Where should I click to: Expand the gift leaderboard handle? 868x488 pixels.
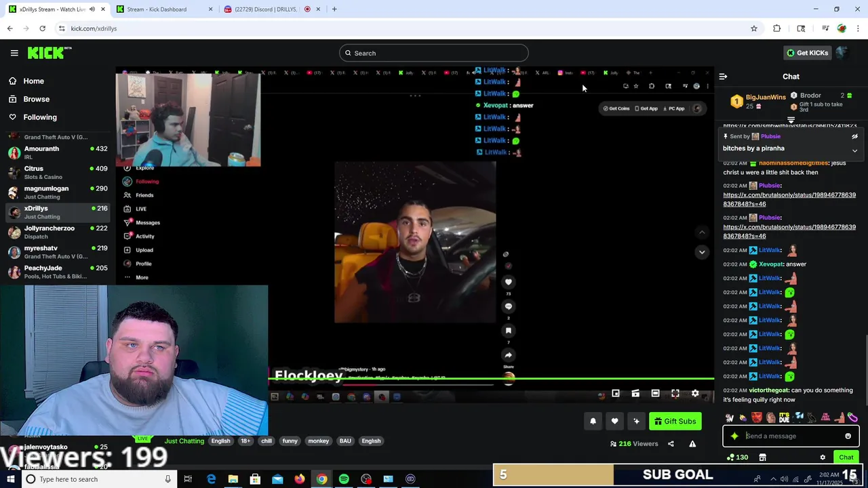pyautogui.click(x=791, y=120)
